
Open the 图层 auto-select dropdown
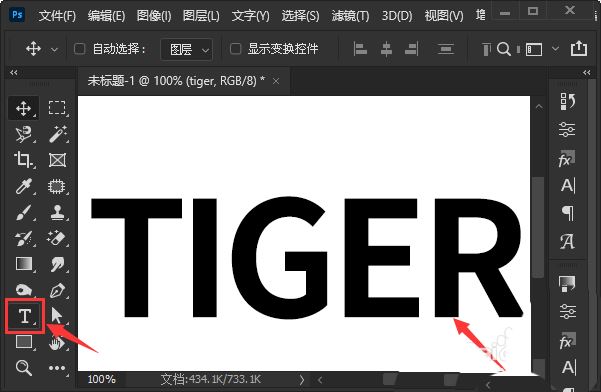click(187, 49)
